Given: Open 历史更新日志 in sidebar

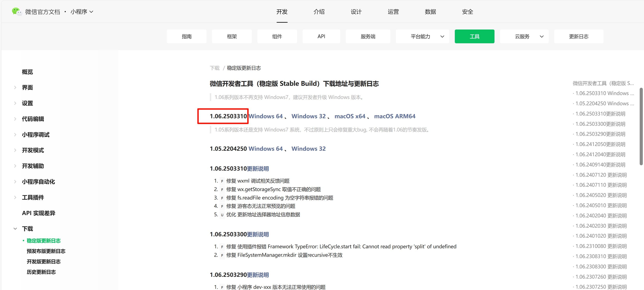Looking at the screenshot, I should [41, 272].
